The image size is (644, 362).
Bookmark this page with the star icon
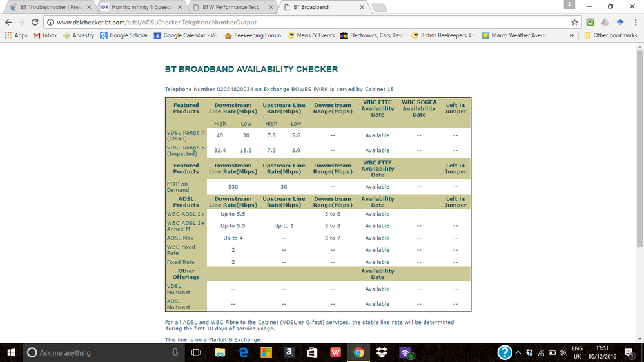[x=574, y=23]
